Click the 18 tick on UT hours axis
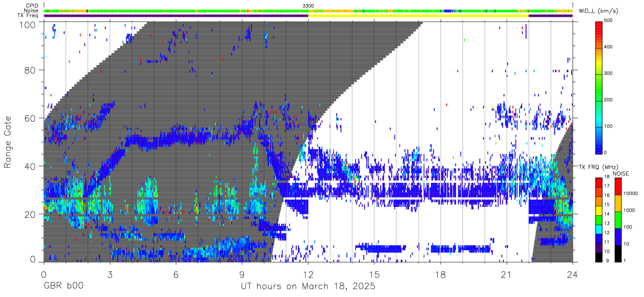The width and height of the screenshot is (644, 297). 441,274
